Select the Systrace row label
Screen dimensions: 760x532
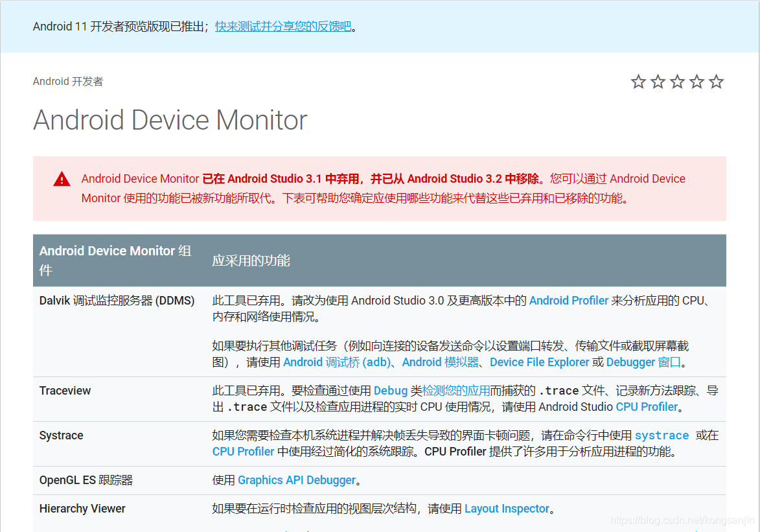(x=61, y=435)
